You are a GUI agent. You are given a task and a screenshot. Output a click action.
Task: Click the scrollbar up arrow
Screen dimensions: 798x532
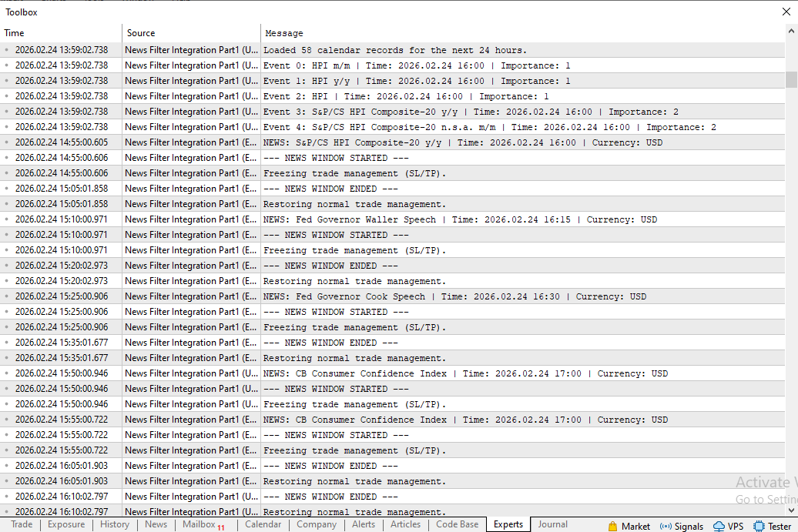pyautogui.click(x=791, y=31)
